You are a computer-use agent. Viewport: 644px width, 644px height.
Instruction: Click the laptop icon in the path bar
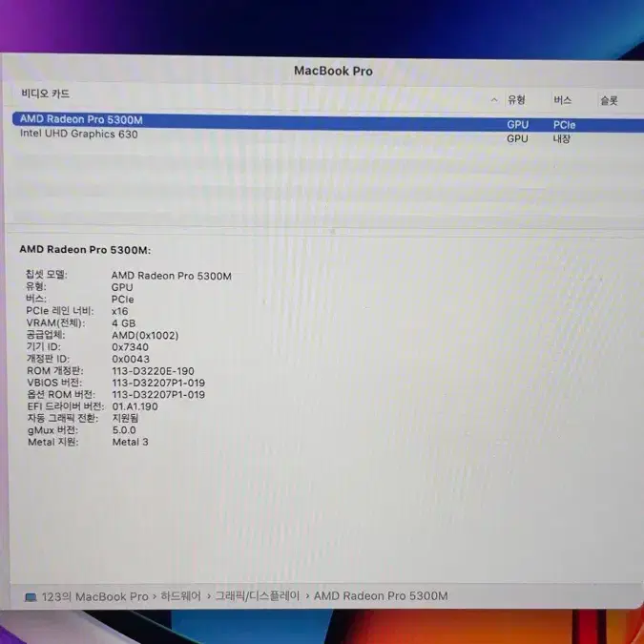[31, 596]
